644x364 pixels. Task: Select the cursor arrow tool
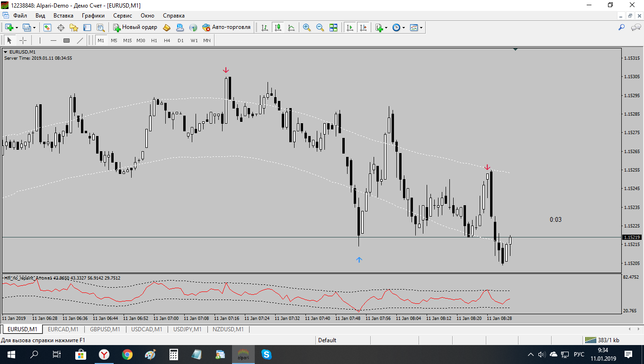(x=9, y=40)
